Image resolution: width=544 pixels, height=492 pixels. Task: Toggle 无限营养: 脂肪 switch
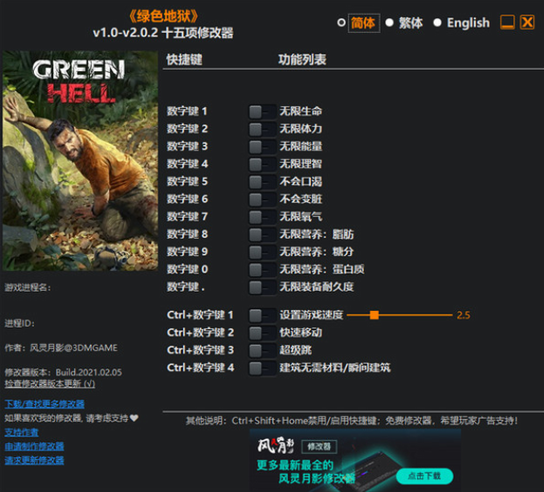262,235
